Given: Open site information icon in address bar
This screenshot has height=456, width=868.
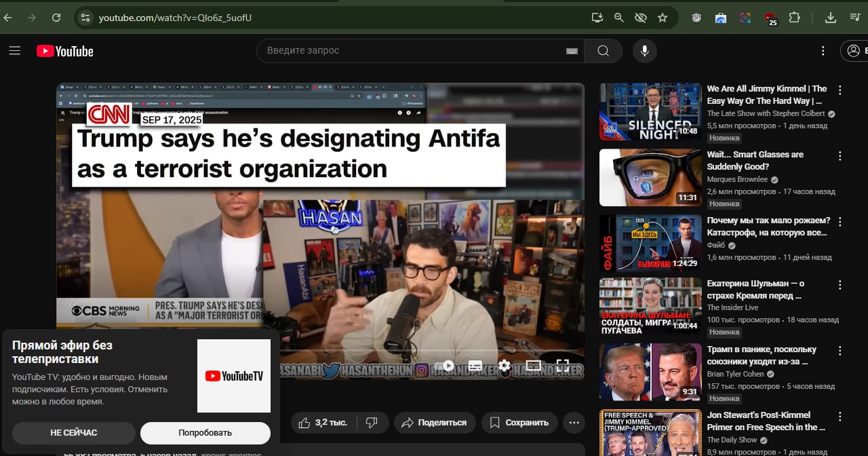Looking at the screenshot, I should pyautogui.click(x=85, y=18).
